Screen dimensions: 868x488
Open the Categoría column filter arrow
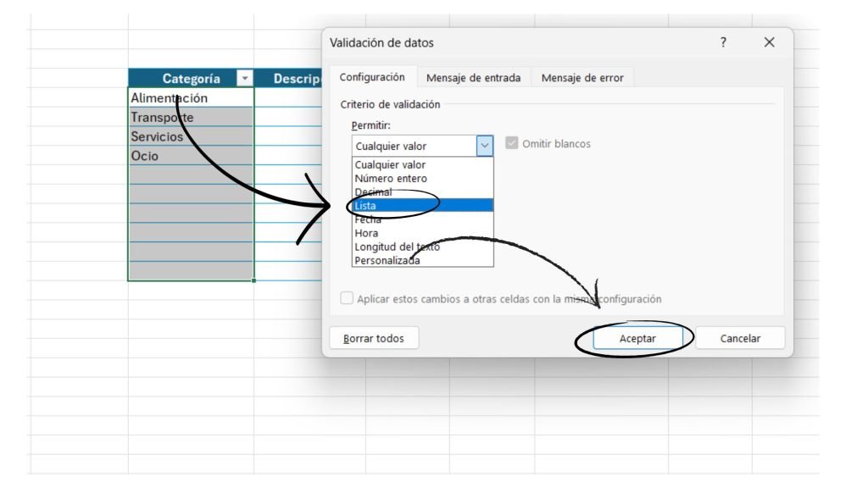click(245, 79)
